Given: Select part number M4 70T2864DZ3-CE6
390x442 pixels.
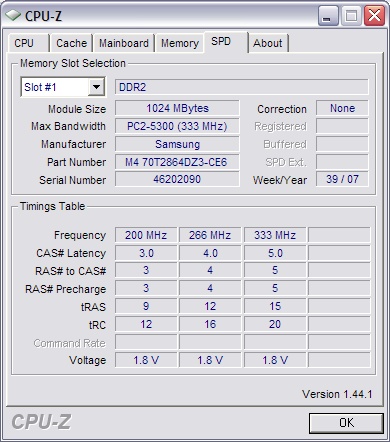Looking at the screenshot, I should click(177, 162).
